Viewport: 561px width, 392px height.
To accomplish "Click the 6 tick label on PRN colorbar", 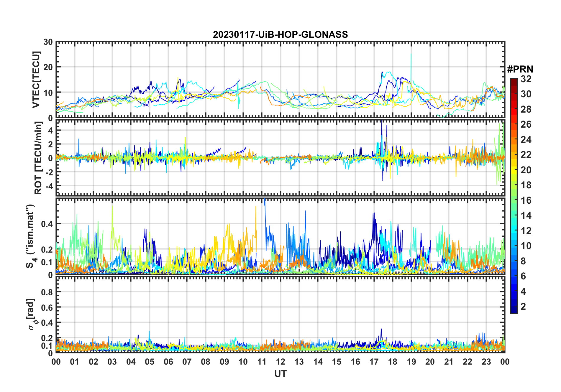I will pyautogui.click(x=523, y=276).
